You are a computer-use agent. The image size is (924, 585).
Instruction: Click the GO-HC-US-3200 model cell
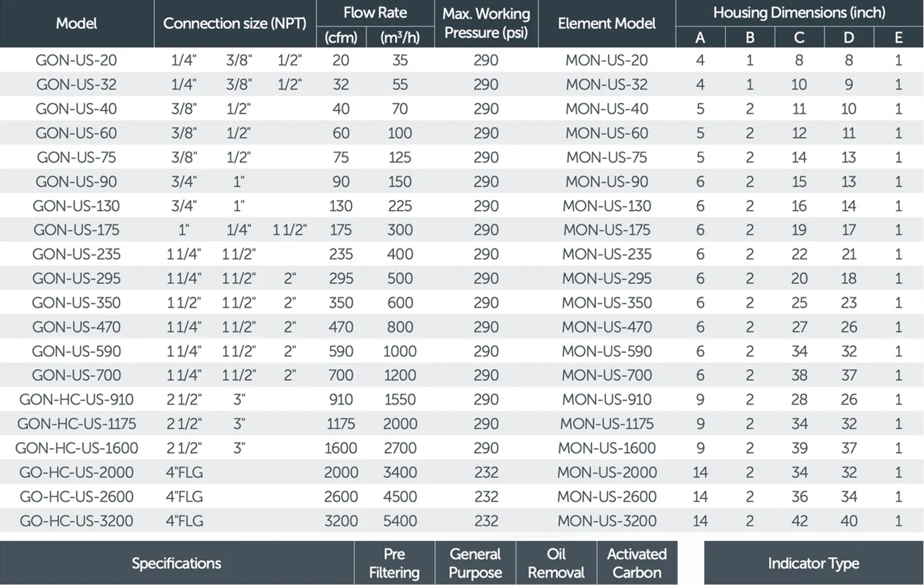coord(76,521)
